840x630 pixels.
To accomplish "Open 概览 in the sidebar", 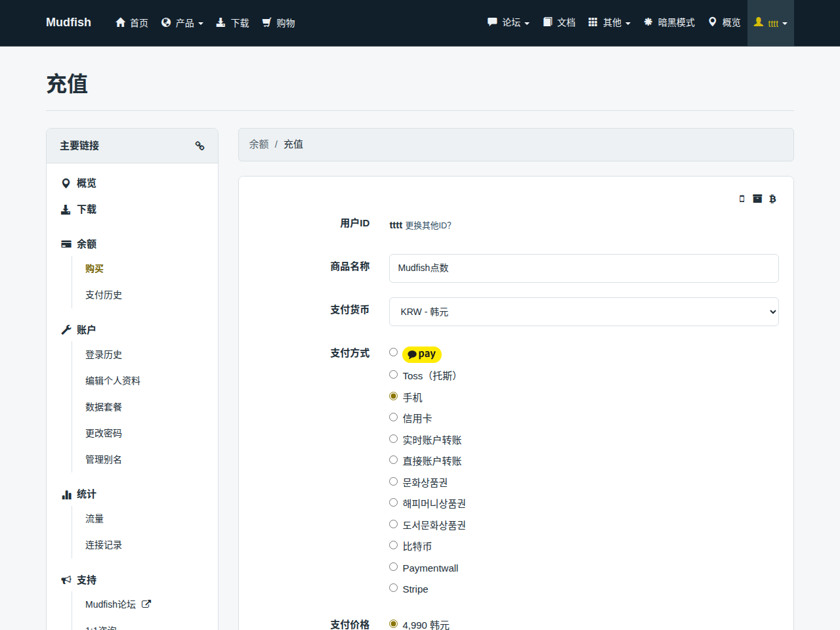I will [x=79, y=183].
